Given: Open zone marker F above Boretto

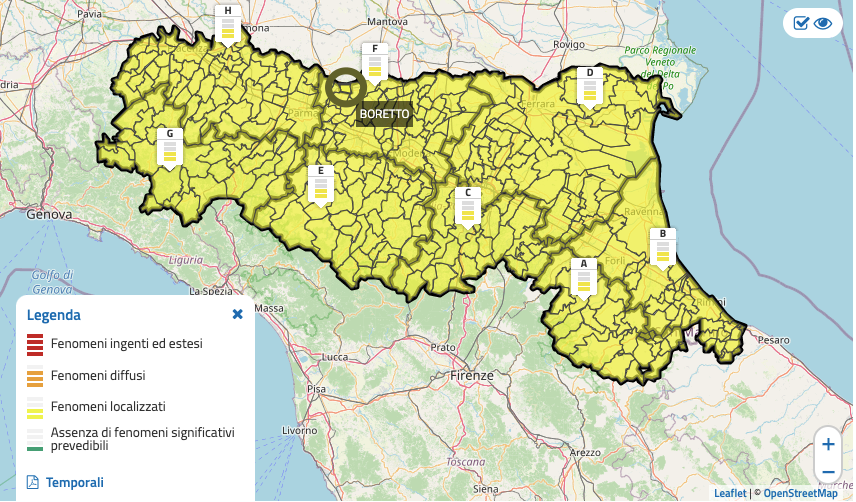Looking at the screenshot, I should coord(375,64).
